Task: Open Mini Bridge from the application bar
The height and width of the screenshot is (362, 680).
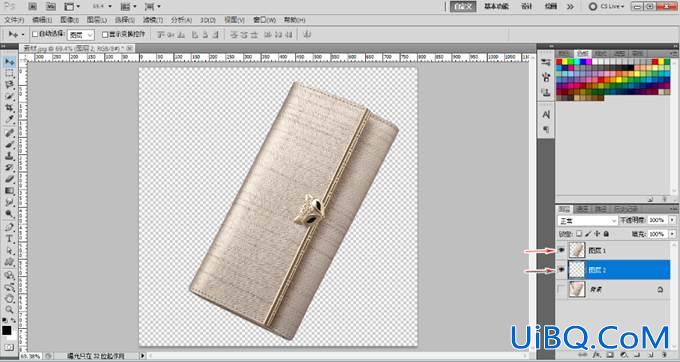Action: (x=51, y=7)
